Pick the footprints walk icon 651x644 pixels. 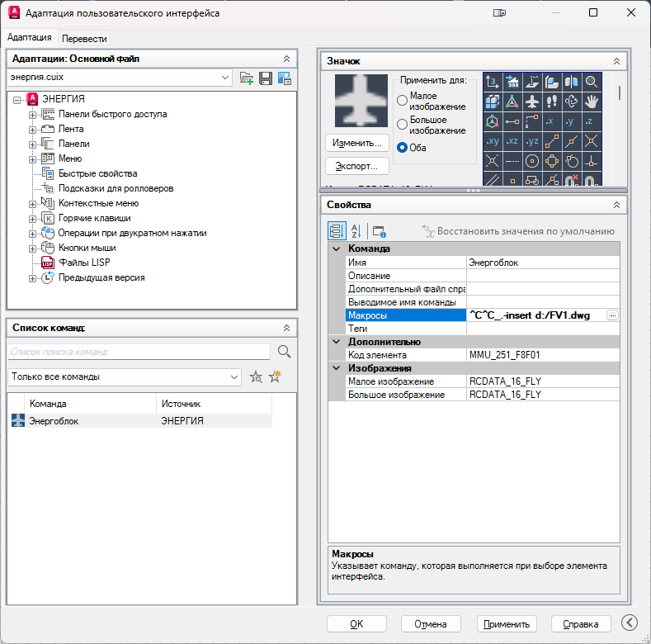tap(552, 102)
